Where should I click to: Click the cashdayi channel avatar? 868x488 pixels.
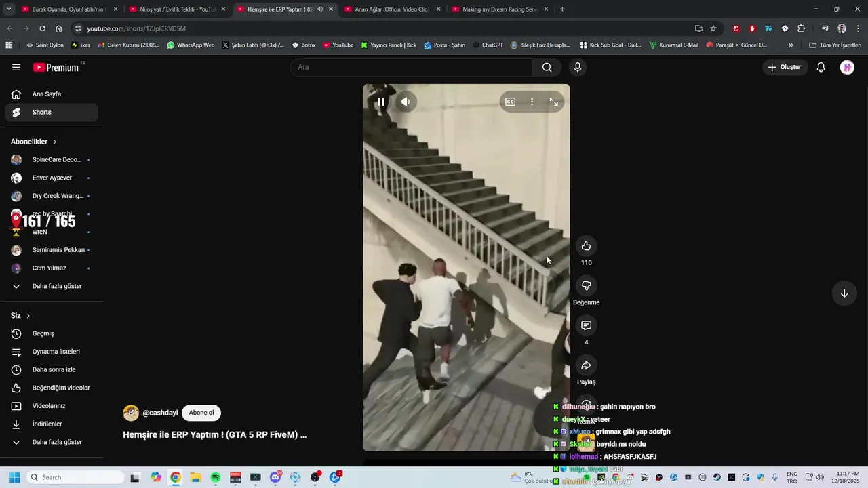point(131,413)
